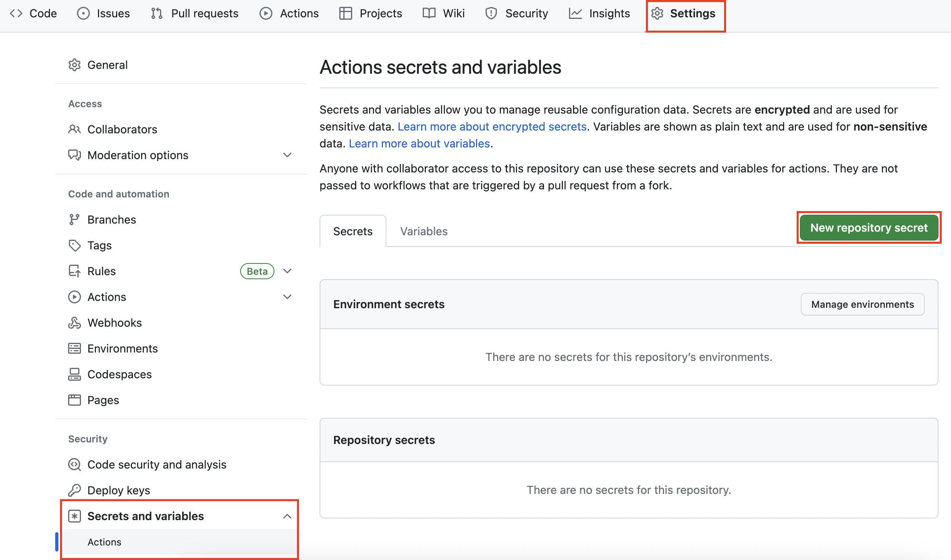Expand the sidebar Actions chevron
Viewport: 951px width, 560px height.
pyautogui.click(x=287, y=297)
